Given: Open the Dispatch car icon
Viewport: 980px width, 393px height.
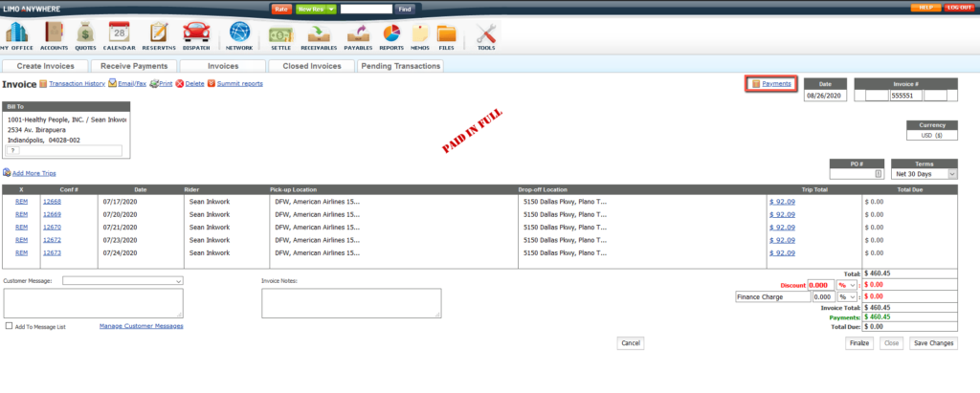Looking at the screenshot, I should (x=195, y=32).
